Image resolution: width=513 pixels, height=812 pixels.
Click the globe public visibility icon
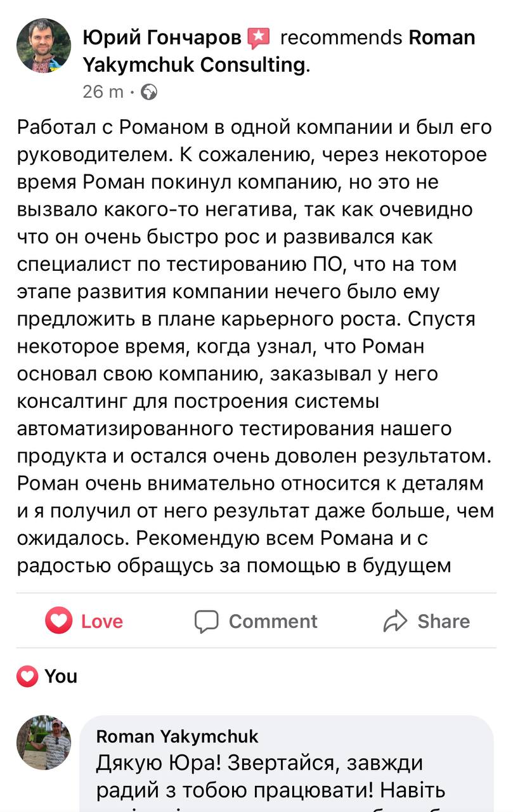coord(148,92)
